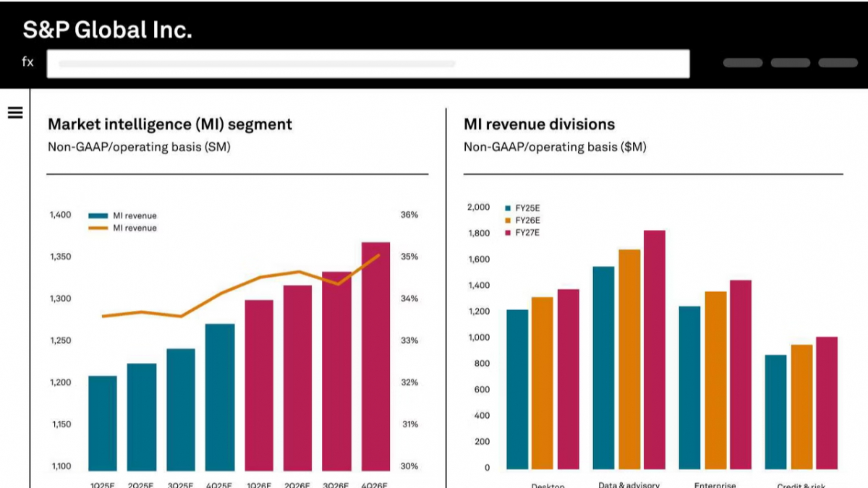Click the 30% margin axis label
Image resolution: width=868 pixels, height=488 pixels.
click(x=409, y=466)
